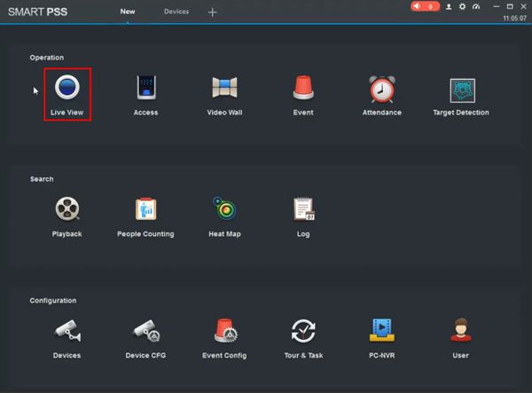Toggle the red alarm sound indicator
The width and height of the screenshot is (532, 393).
tap(425, 6)
